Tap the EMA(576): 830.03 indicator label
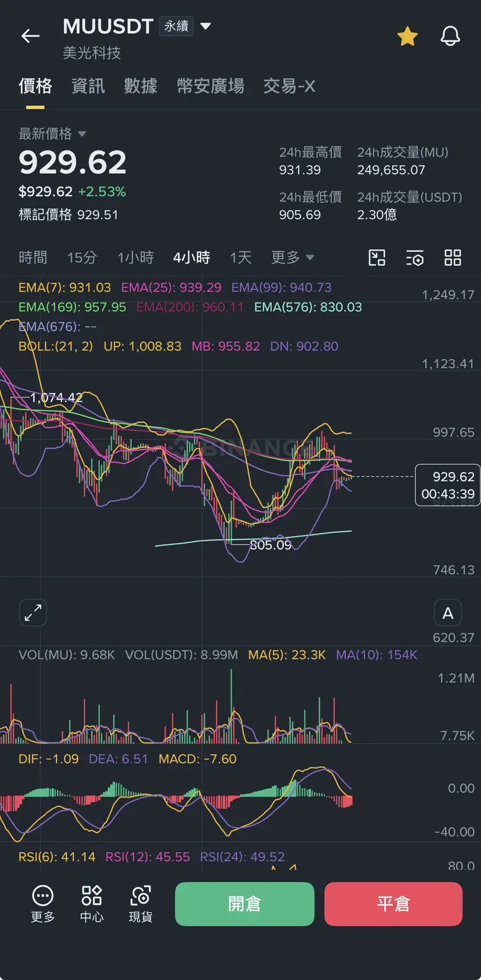 coord(308,307)
